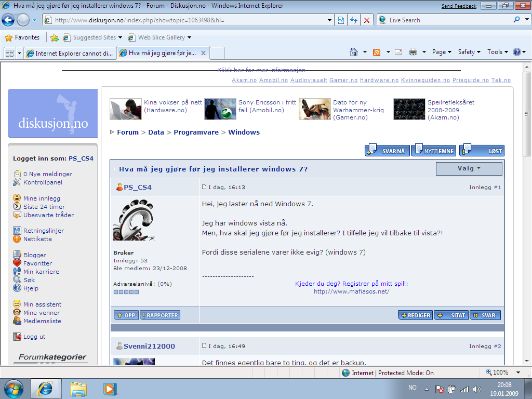Stop loading with the red X icon
Screen dimensions: 532x399
367,20
